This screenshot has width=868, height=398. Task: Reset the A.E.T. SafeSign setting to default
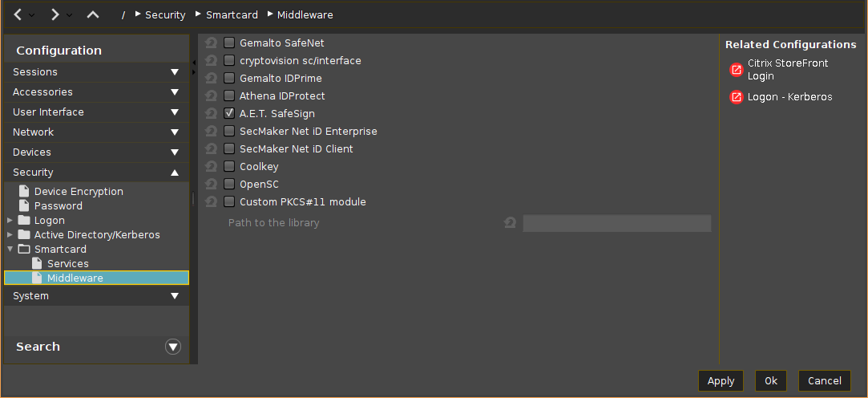212,114
